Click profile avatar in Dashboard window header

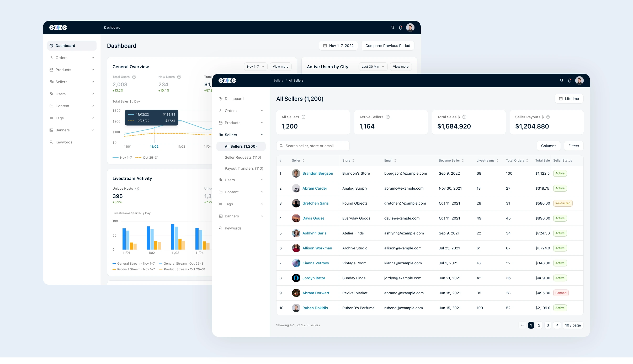[x=410, y=28]
